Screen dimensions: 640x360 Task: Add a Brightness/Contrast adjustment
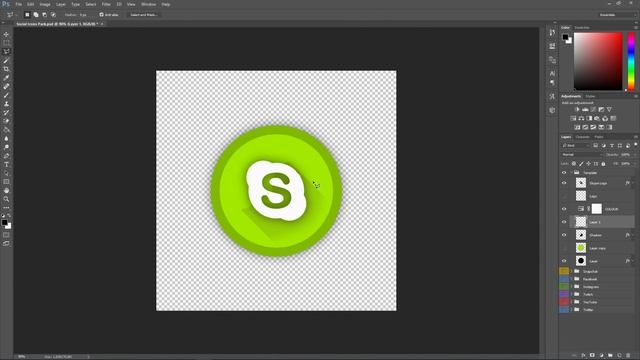[577, 109]
